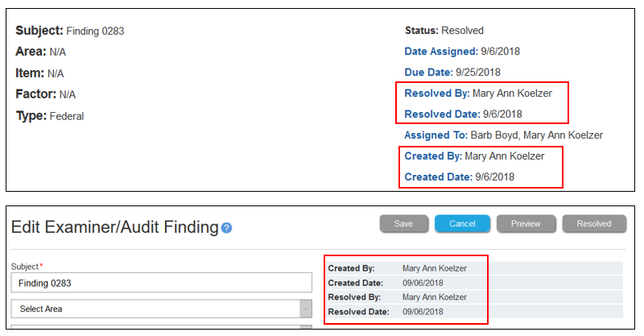The width and height of the screenshot is (644, 336).
Task: Click Resolved Date row showing 09/06/2018
Action: (x=474, y=311)
